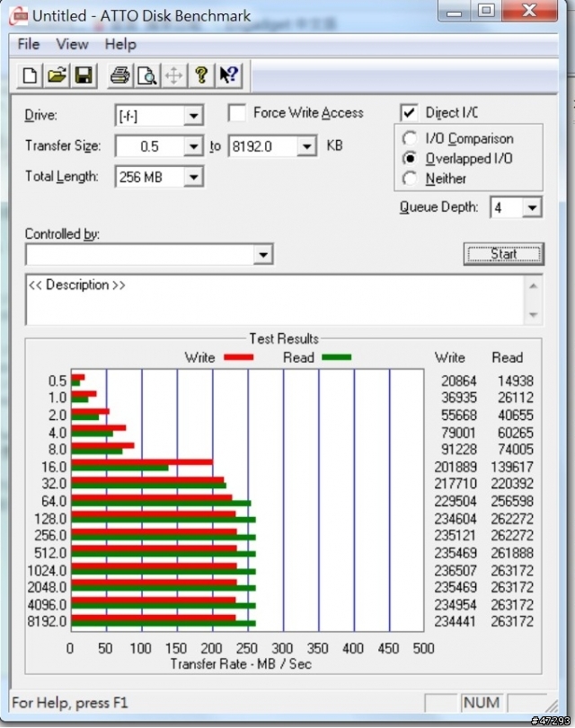The height and width of the screenshot is (728, 575).
Task: Open the Help menu
Action: pos(120,45)
